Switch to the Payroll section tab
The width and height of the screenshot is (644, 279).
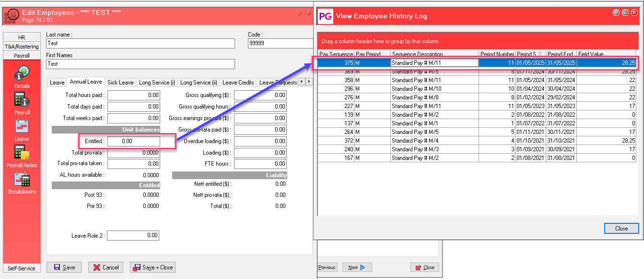click(x=22, y=56)
